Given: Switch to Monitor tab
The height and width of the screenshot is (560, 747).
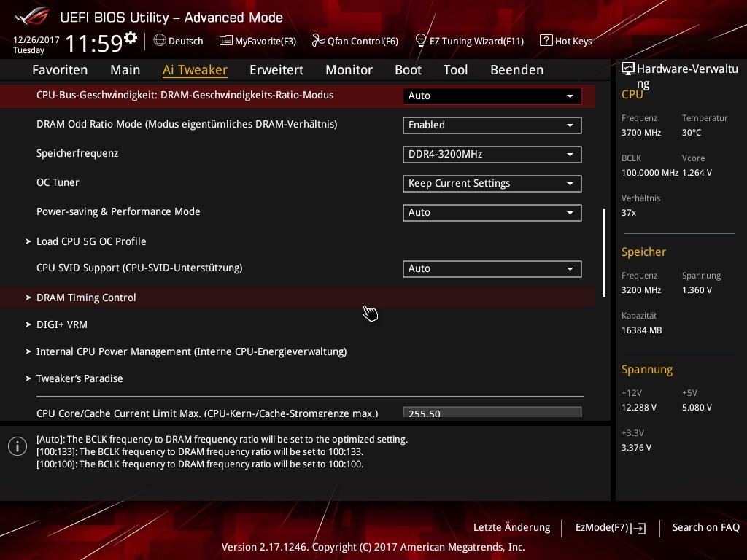Looking at the screenshot, I should (349, 70).
